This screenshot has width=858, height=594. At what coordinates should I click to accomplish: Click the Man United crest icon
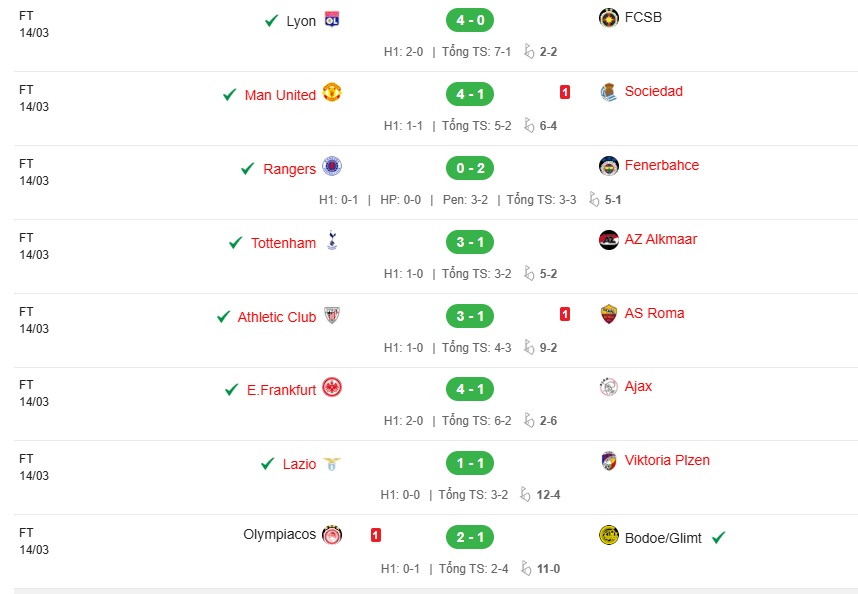coord(332,92)
